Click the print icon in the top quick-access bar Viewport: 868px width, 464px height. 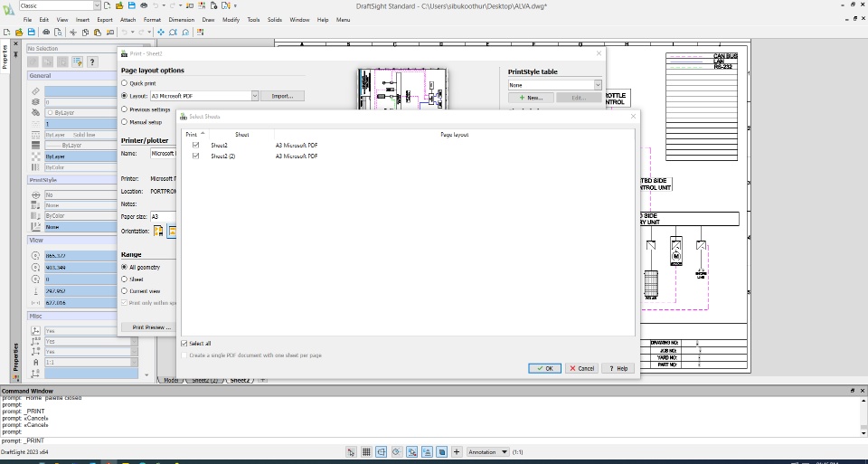[144, 5]
